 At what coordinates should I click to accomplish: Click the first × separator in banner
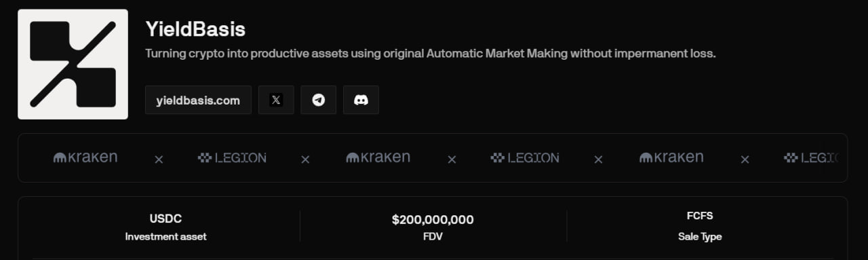tap(159, 160)
